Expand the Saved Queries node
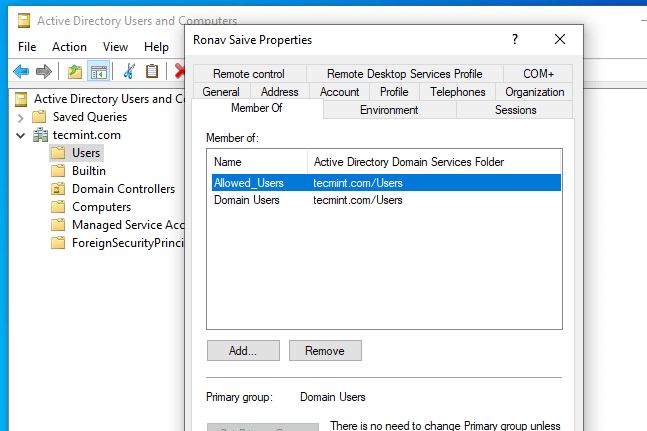 click(21, 117)
